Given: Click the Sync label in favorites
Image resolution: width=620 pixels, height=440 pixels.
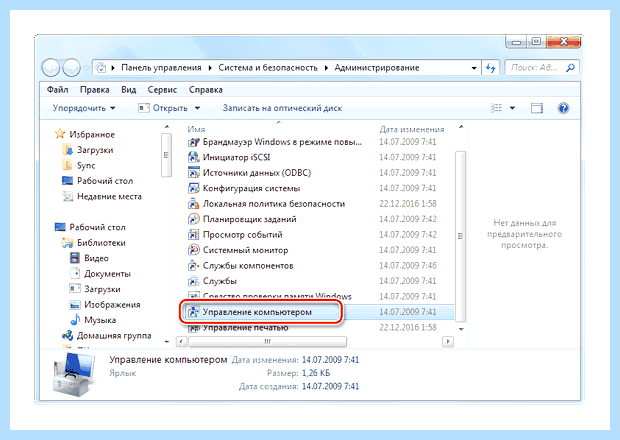Looking at the screenshot, I should [86, 166].
